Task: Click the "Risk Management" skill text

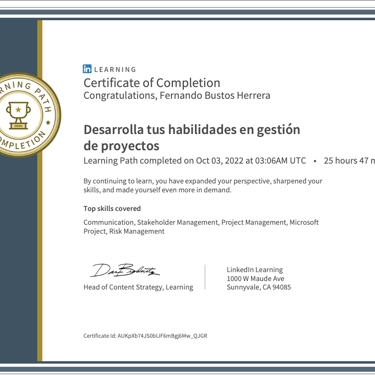Action: pos(137,231)
